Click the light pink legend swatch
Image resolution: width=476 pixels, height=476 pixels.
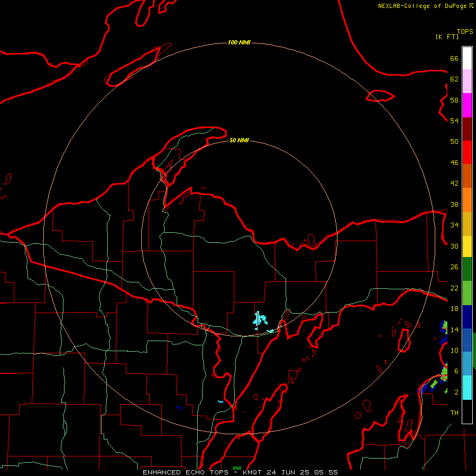(x=467, y=81)
